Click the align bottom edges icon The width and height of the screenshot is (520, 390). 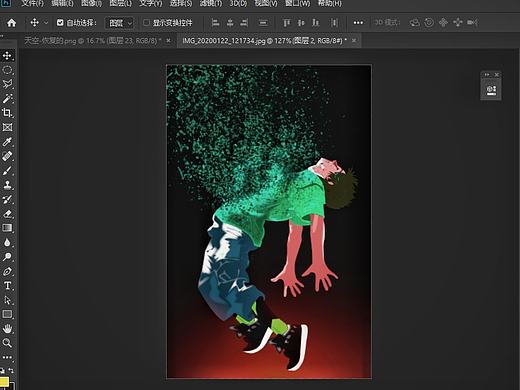click(315, 23)
